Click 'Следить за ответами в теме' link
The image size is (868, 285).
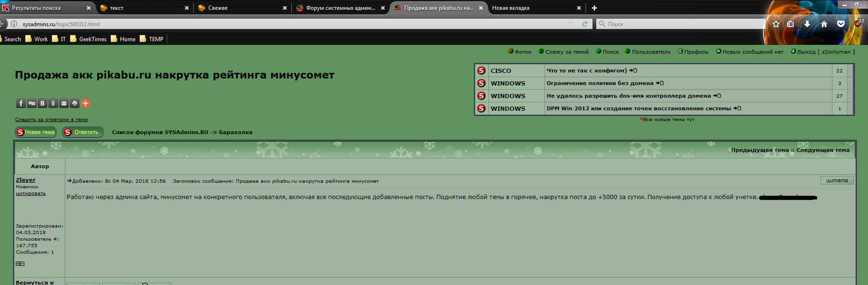point(51,119)
